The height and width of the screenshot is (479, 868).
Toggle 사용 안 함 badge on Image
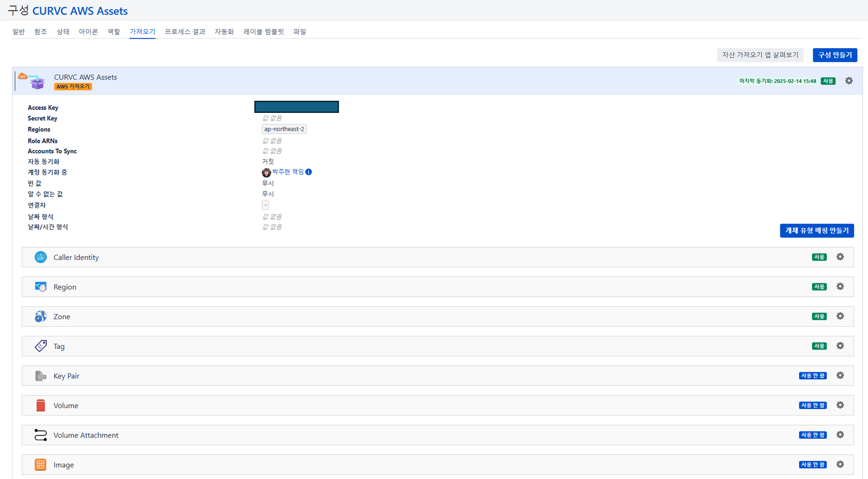coord(813,465)
